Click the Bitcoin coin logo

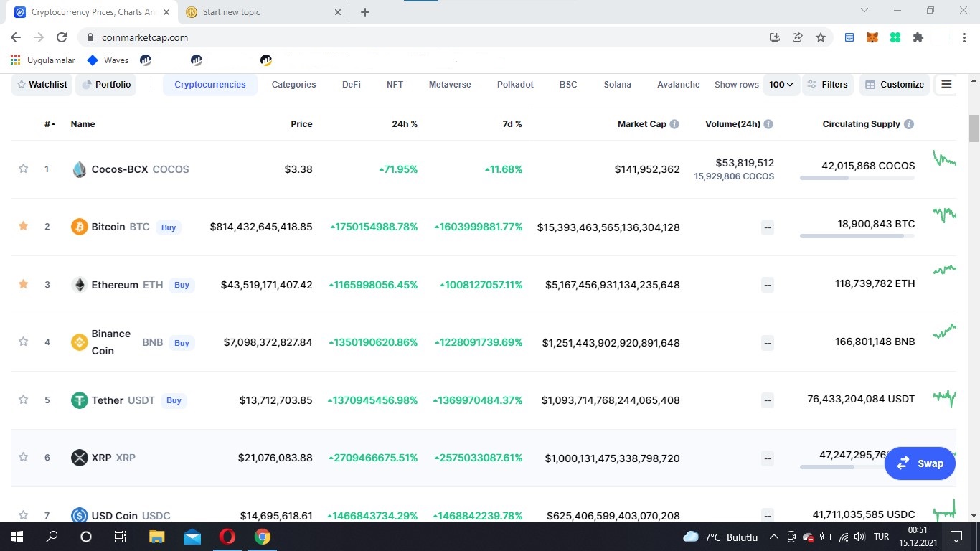click(x=80, y=227)
